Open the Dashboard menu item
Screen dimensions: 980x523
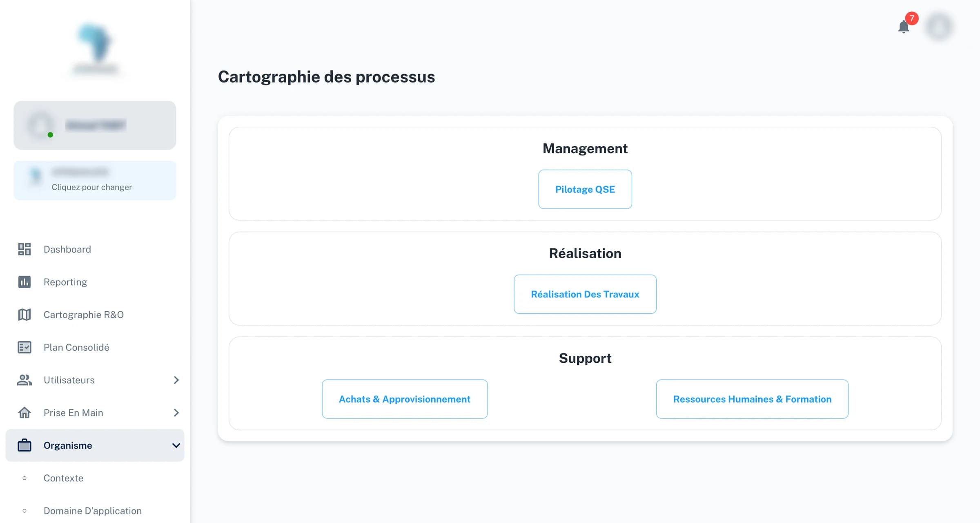point(95,249)
